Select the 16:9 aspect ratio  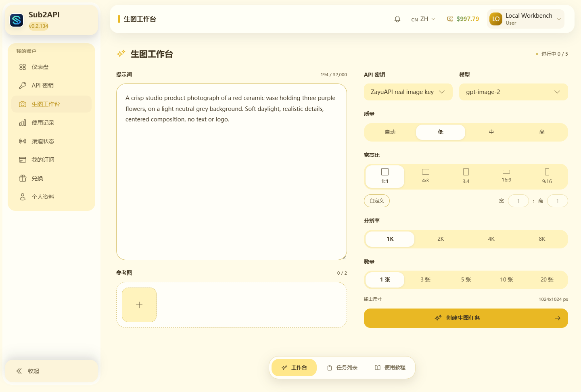click(506, 177)
